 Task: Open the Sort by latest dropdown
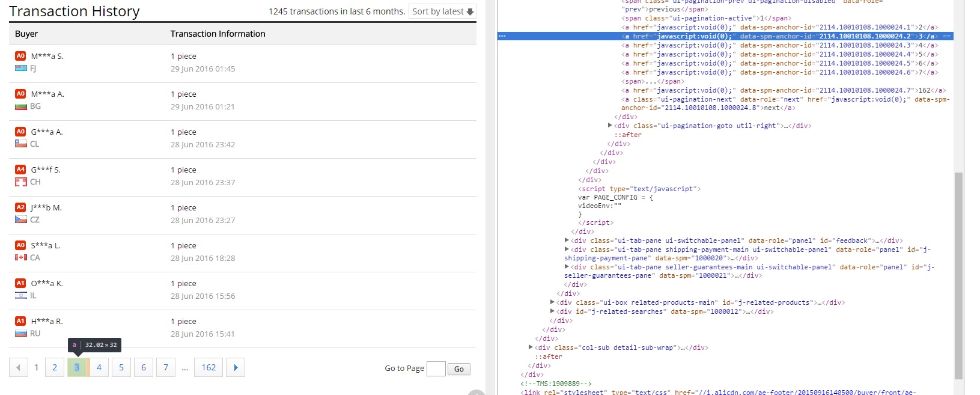443,11
